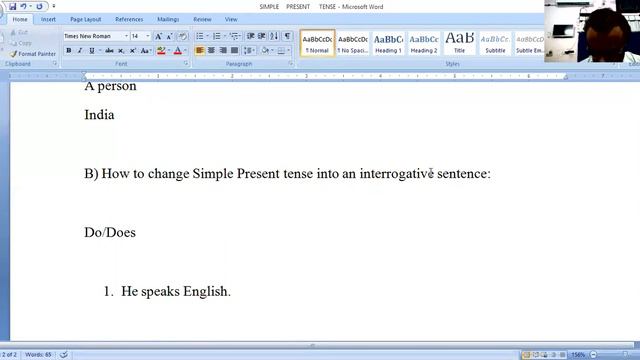The height and width of the screenshot is (360, 640).
Task: Undo the last action
Action: tap(23, 6)
